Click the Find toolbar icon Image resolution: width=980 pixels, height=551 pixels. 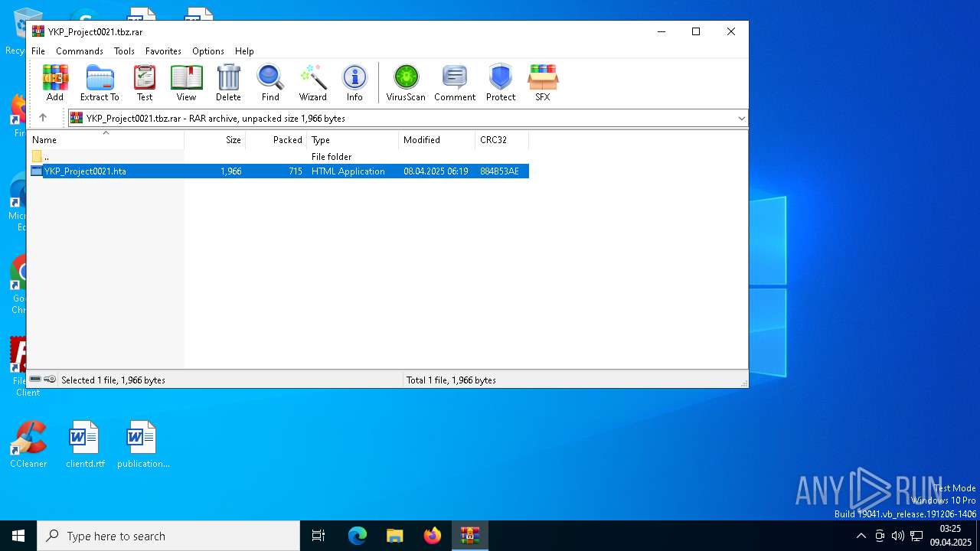pyautogui.click(x=270, y=83)
